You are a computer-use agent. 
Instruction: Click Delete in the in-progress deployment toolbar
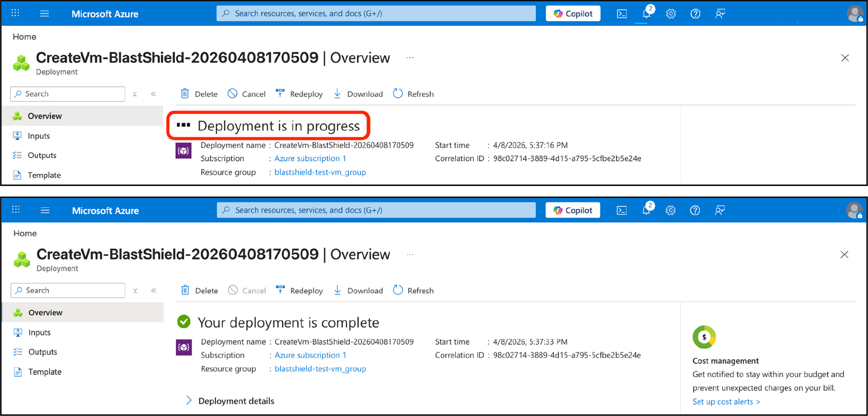tap(199, 94)
